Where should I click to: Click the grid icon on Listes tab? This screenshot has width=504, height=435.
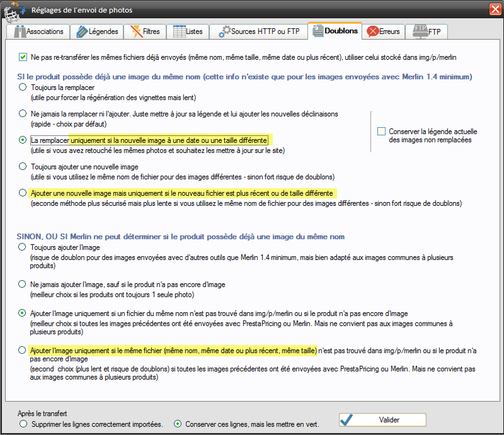click(178, 31)
